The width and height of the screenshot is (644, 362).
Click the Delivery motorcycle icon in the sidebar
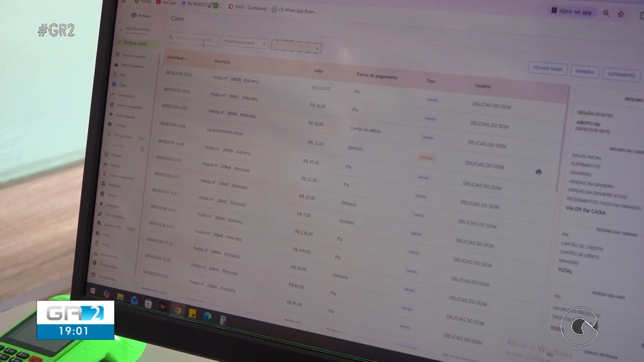tap(105, 164)
